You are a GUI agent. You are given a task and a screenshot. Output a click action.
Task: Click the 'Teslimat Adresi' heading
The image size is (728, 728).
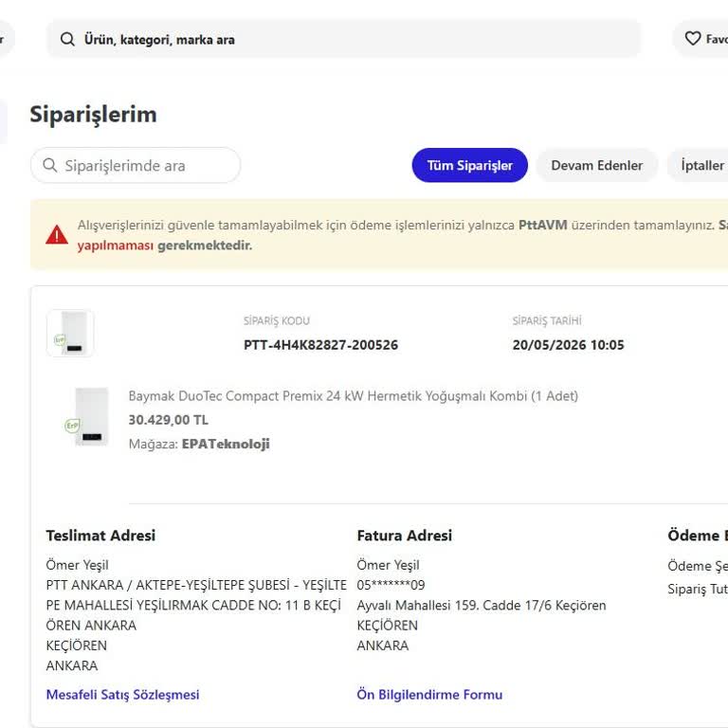pos(100,536)
